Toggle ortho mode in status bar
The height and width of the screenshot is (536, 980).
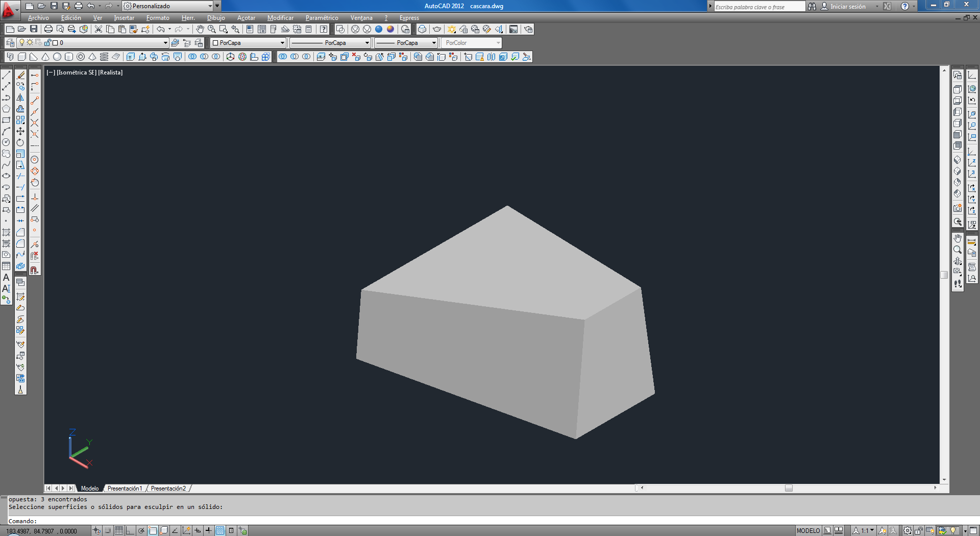130,531
